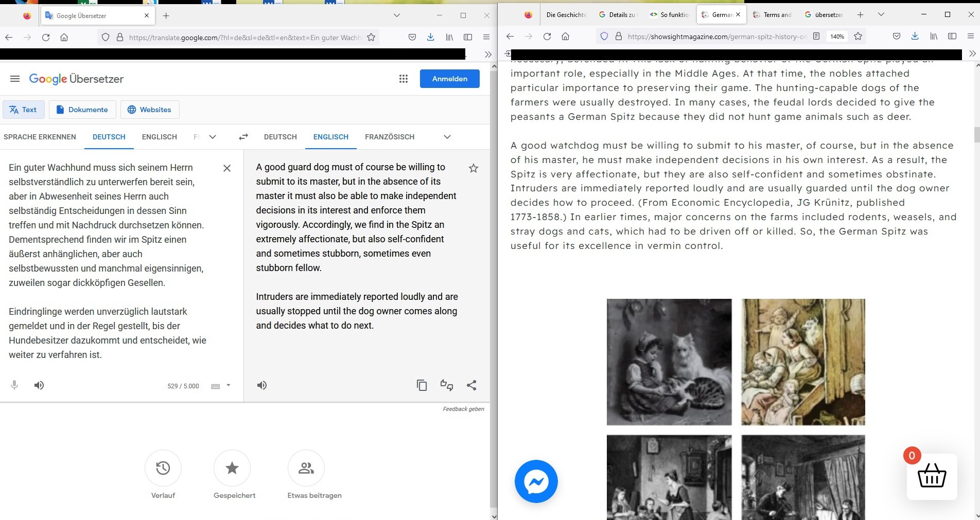The height and width of the screenshot is (520, 980).
Task: Save translation with the star icon
Action: [474, 168]
